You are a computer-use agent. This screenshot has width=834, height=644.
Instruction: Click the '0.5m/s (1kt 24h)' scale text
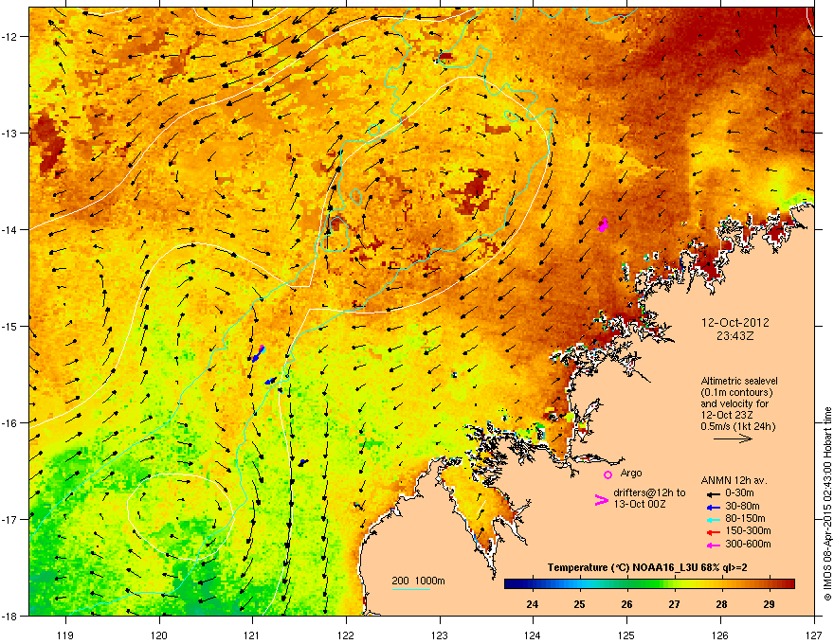coord(737,426)
